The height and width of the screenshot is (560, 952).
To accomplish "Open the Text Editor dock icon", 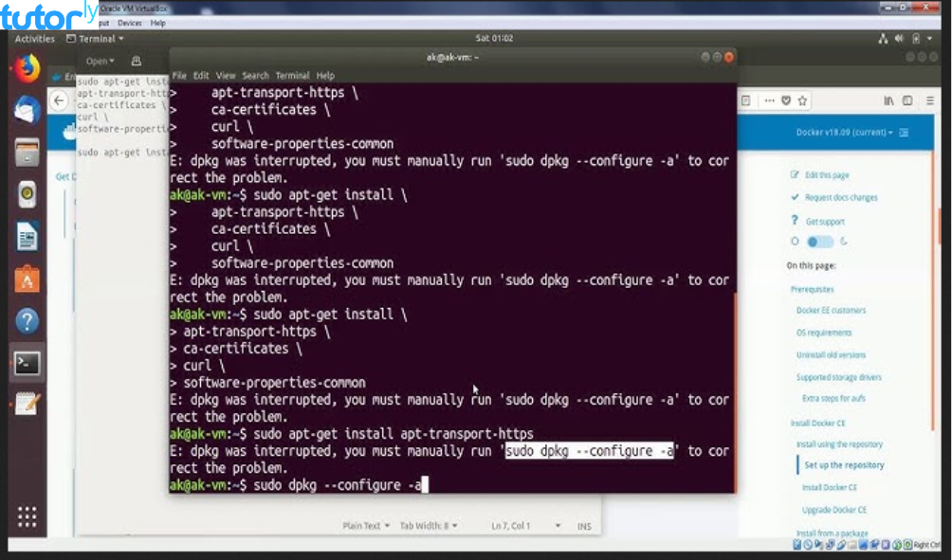I will click(27, 404).
